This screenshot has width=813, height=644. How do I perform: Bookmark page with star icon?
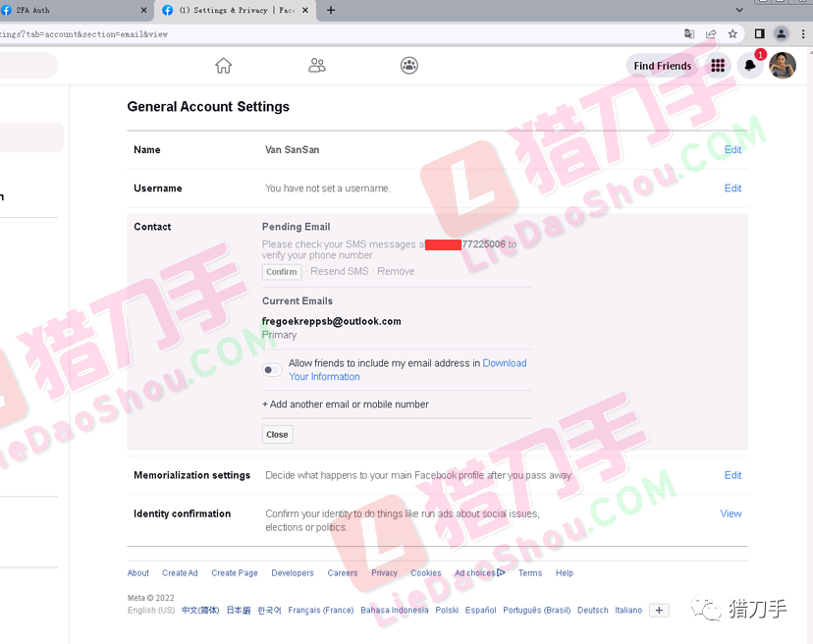pyautogui.click(x=732, y=34)
